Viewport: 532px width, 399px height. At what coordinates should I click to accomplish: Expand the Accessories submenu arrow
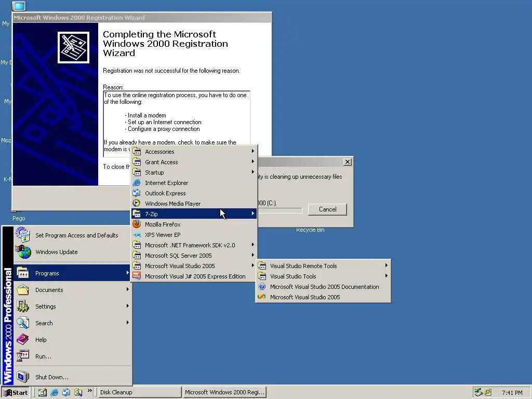point(253,151)
